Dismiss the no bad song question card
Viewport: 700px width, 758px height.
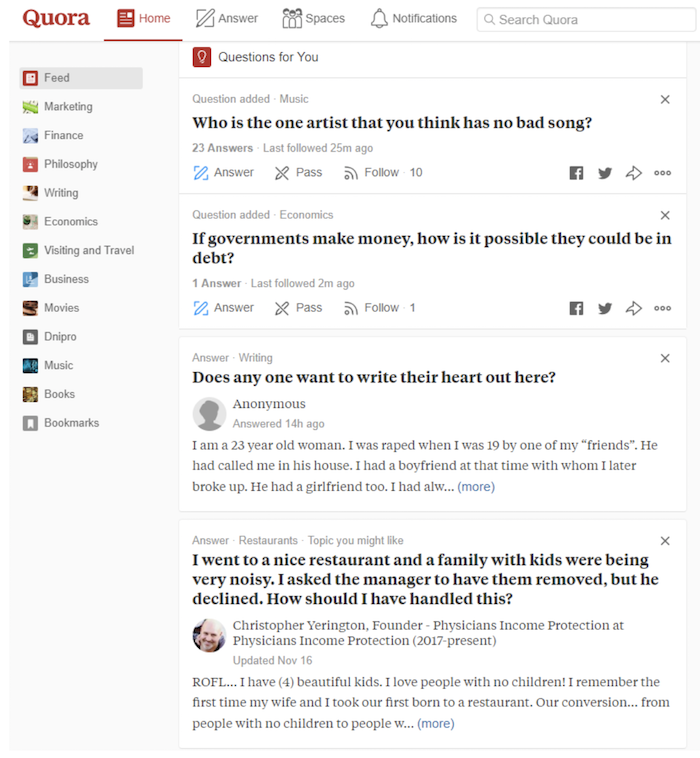pos(665,100)
